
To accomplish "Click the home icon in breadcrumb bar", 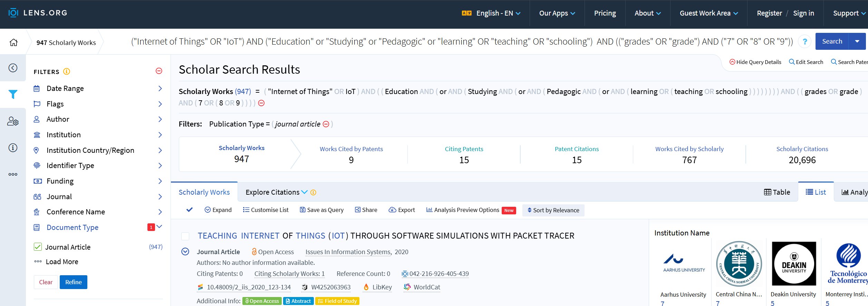I will (x=13, y=42).
